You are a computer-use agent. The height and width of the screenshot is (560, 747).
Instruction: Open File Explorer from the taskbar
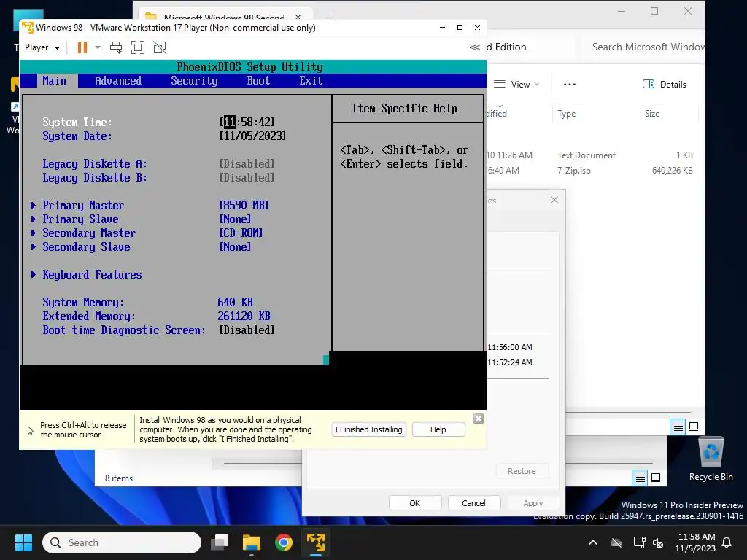252,542
